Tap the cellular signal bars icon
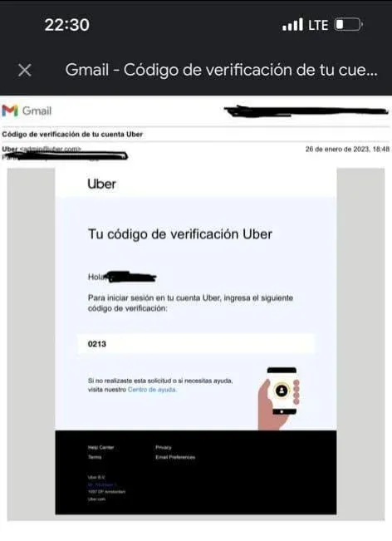 point(292,25)
